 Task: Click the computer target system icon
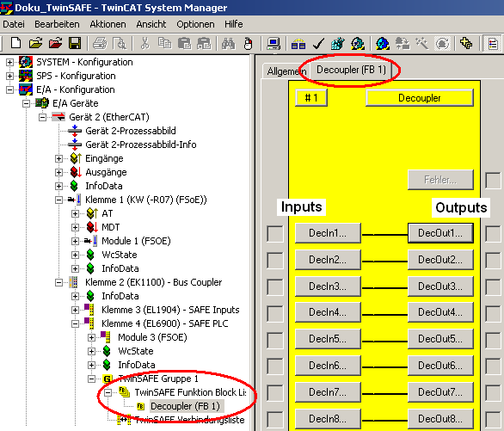[274, 43]
